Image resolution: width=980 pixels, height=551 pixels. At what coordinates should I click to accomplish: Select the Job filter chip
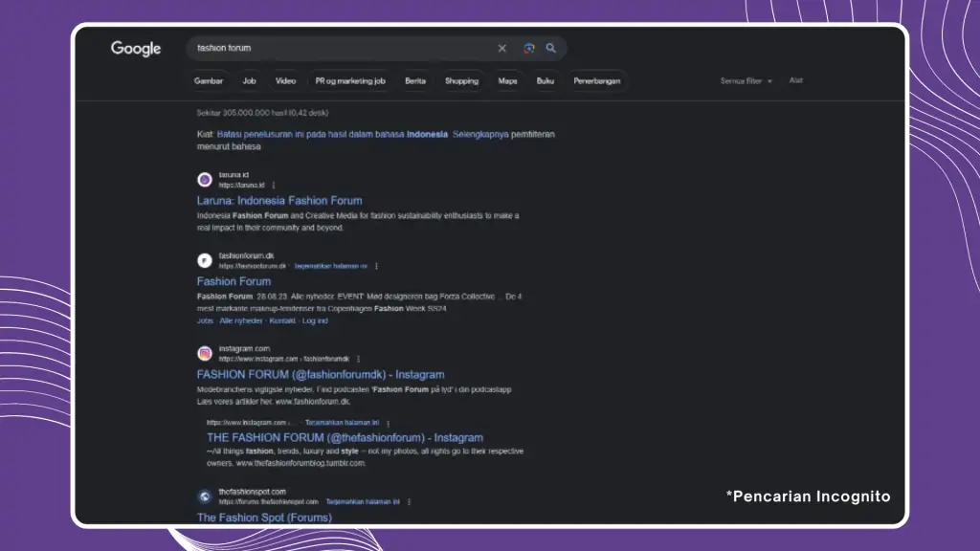(249, 81)
